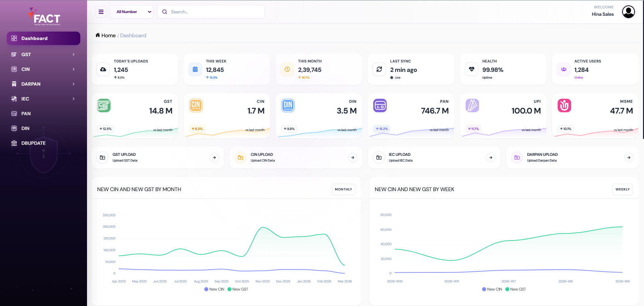Click the This Week calendar icon

(x=195, y=69)
